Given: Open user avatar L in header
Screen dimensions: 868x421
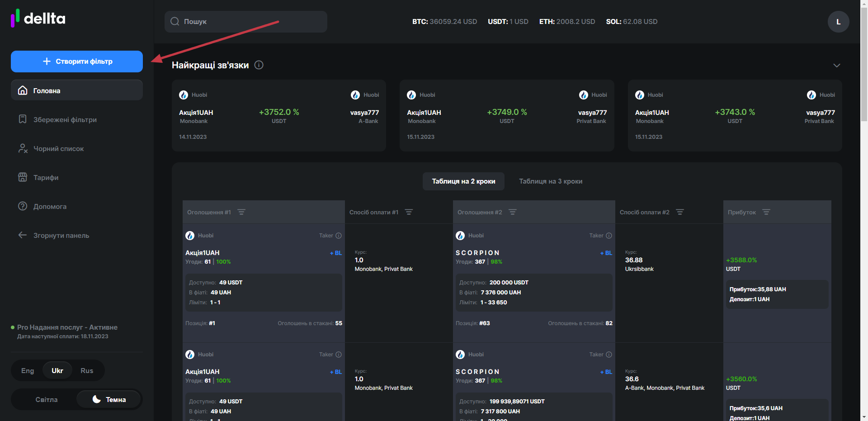Looking at the screenshot, I should coord(838,22).
